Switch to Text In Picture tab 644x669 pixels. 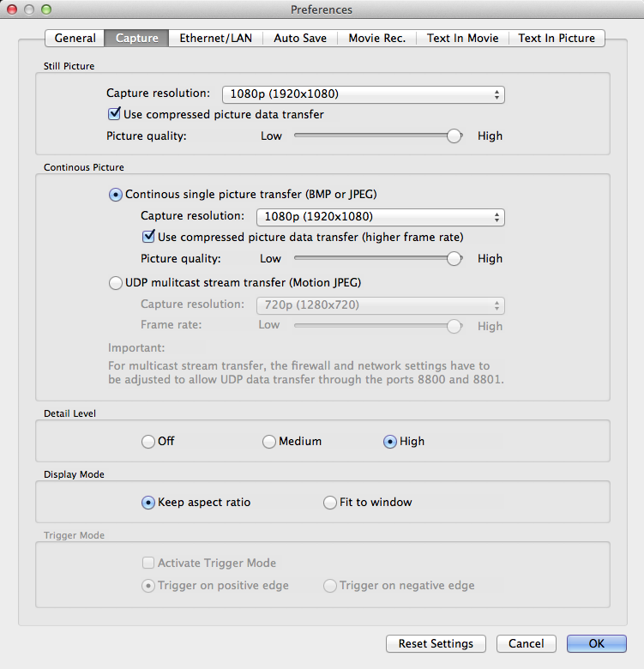click(557, 38)
